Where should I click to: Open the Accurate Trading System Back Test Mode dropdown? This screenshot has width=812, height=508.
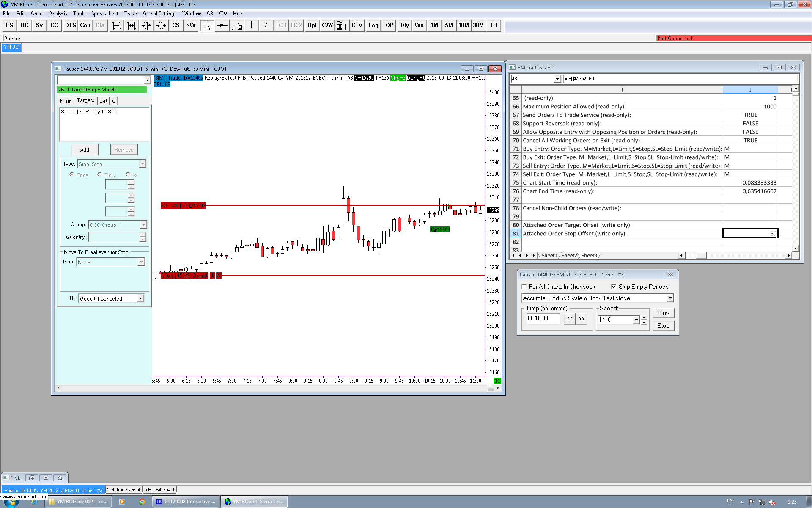(x=670, y=298)
